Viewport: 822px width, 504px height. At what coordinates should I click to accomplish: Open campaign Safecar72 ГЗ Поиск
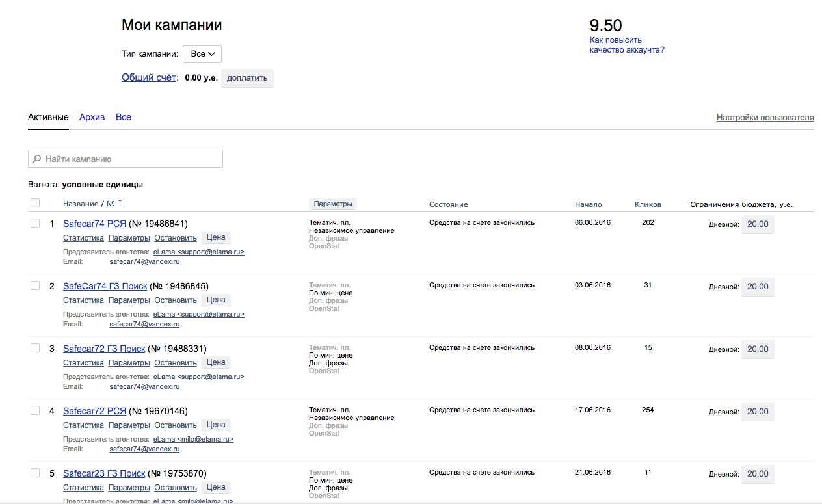pyautogui.click(x=104, y=349)
